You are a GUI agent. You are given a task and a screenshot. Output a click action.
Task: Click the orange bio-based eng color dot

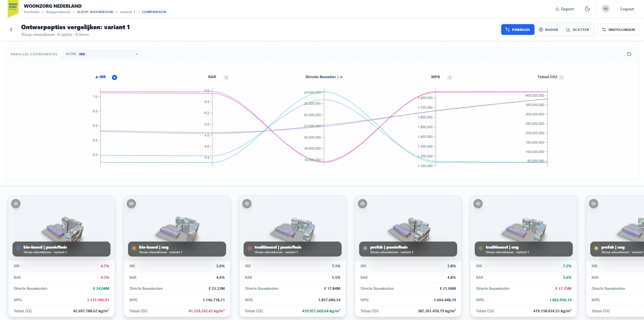(134, 248)
